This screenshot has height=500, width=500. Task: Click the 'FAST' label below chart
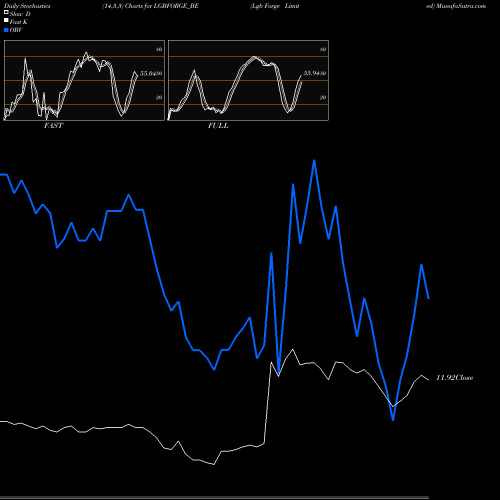point(53,126)
